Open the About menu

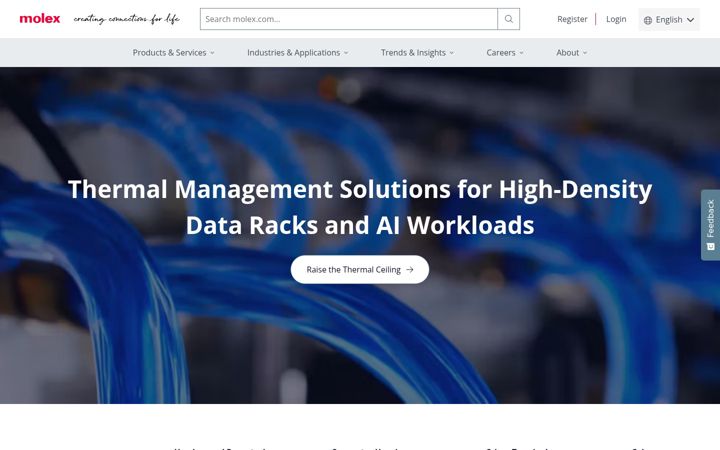pyautogui.click(x=572, y=53)
